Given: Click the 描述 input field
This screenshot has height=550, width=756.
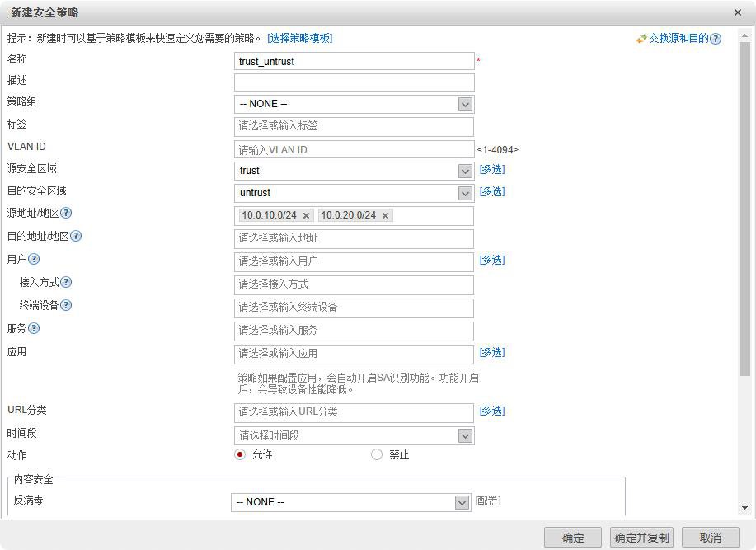Looking at the screenshot, I should (354, 82).
